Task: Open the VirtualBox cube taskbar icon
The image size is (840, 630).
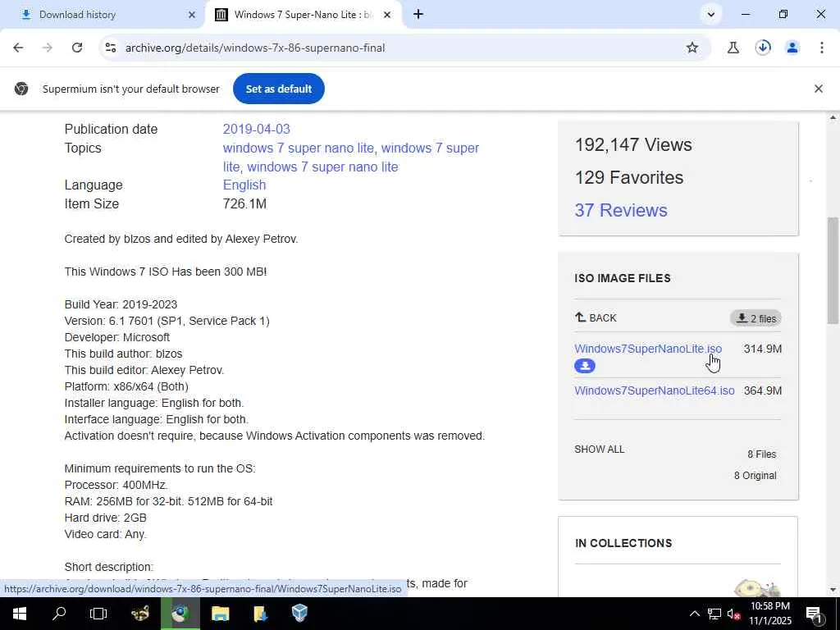Action: pyautogui.click(x=299, y=614)
